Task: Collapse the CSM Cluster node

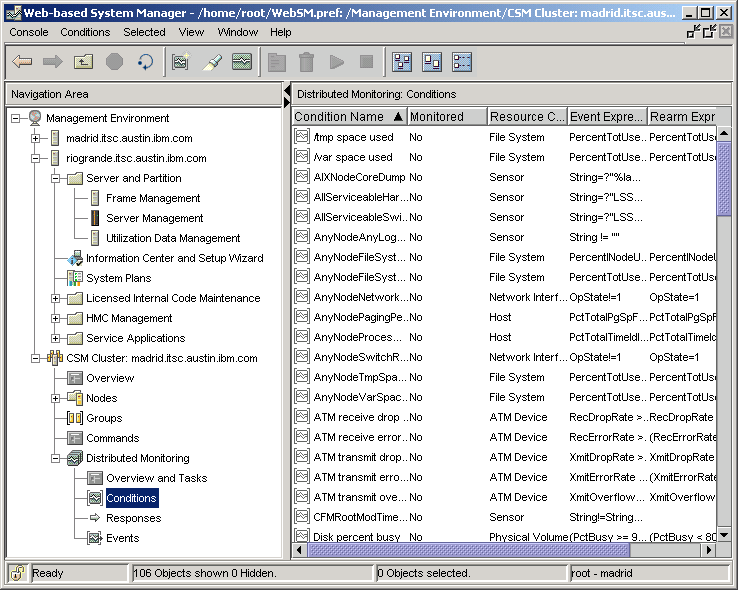Action: click(x=35, y=358)
